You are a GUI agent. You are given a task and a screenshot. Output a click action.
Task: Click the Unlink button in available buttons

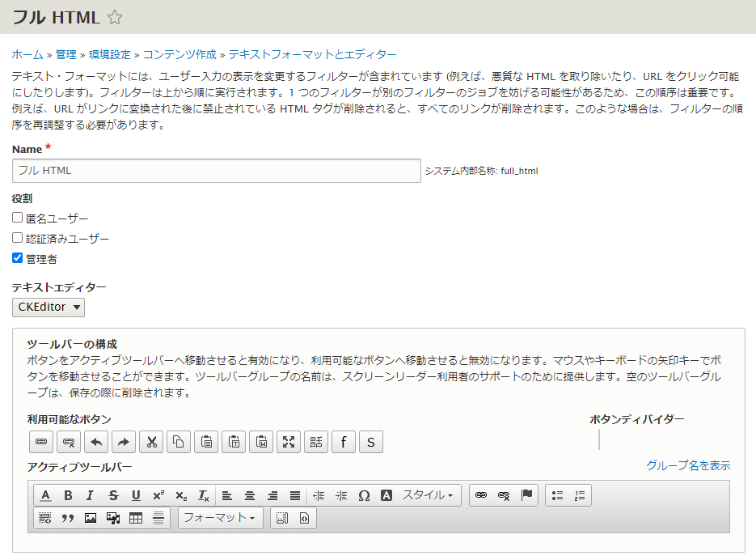pyautogui.click(x=69, y=442)
